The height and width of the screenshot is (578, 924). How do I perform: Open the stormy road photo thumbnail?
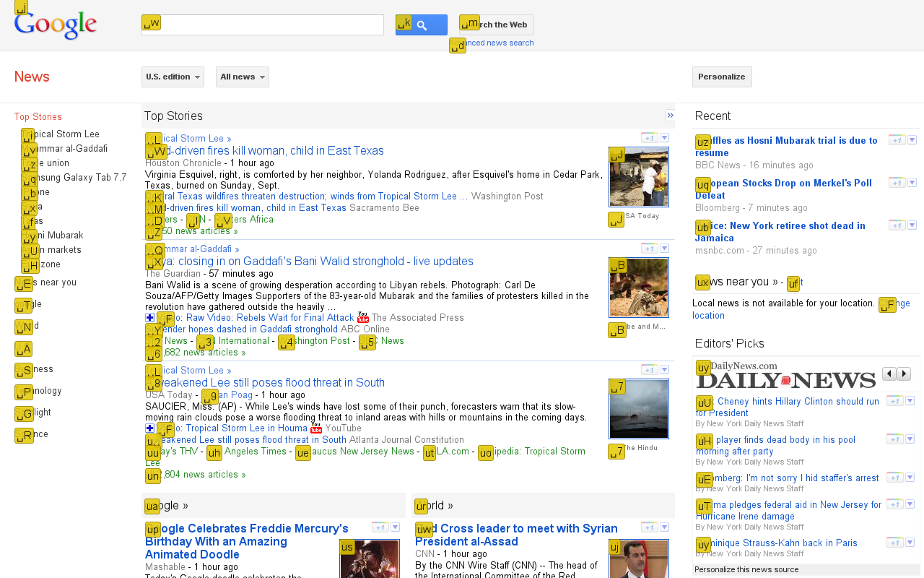click(x=639, y=409)
